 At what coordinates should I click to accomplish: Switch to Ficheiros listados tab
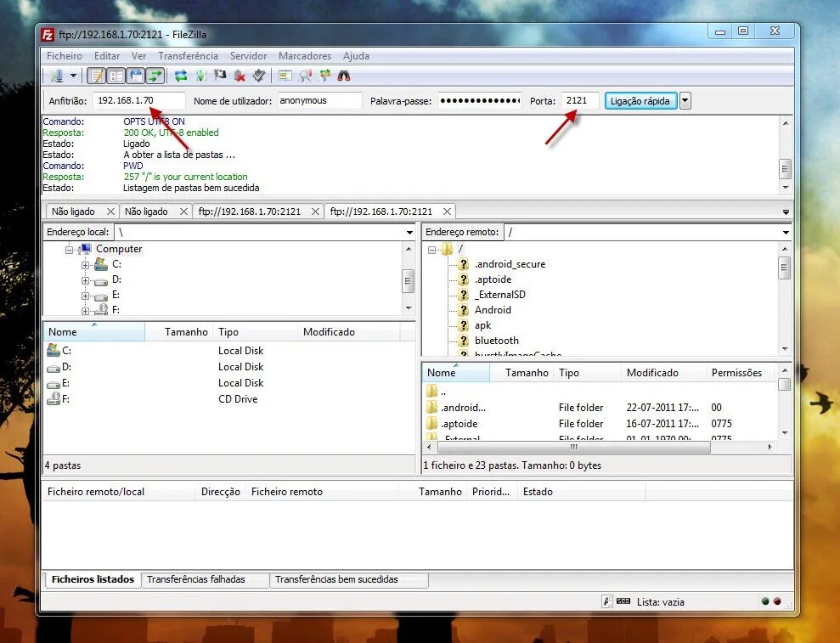tap(93, 580)
